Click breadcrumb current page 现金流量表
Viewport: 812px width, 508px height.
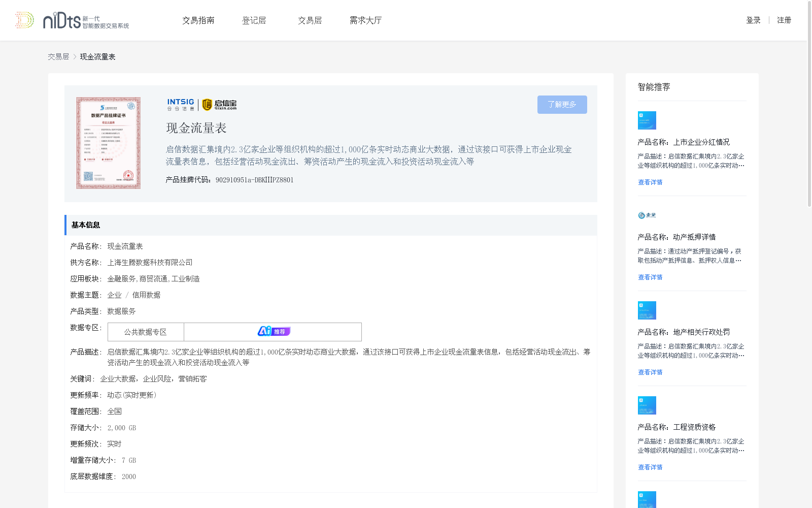point(97,57)
